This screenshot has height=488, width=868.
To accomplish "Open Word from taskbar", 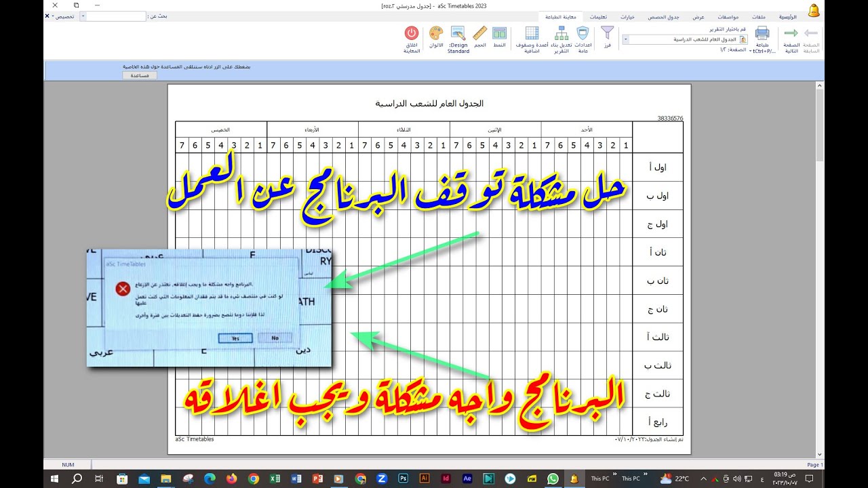I will click(x=296, y=479).
